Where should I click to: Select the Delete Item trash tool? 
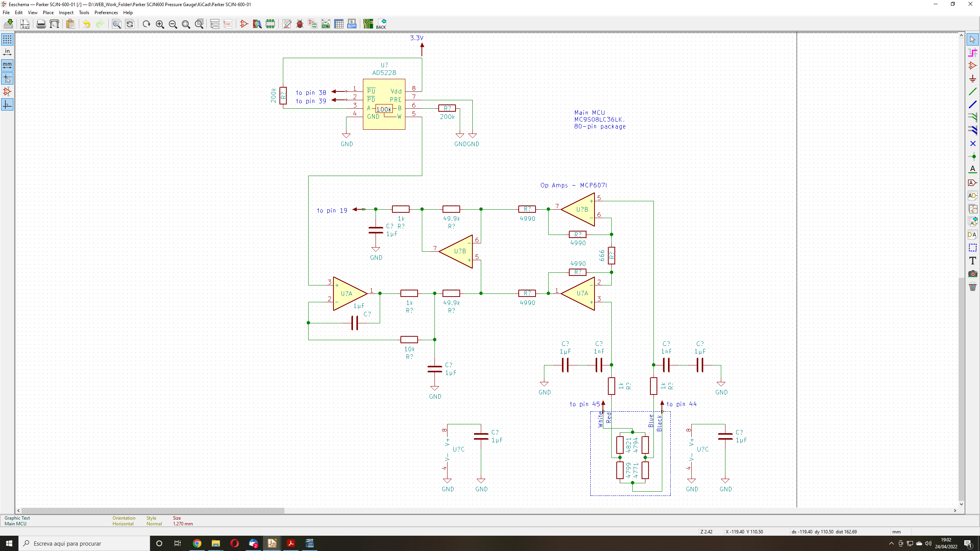point(973,287)
